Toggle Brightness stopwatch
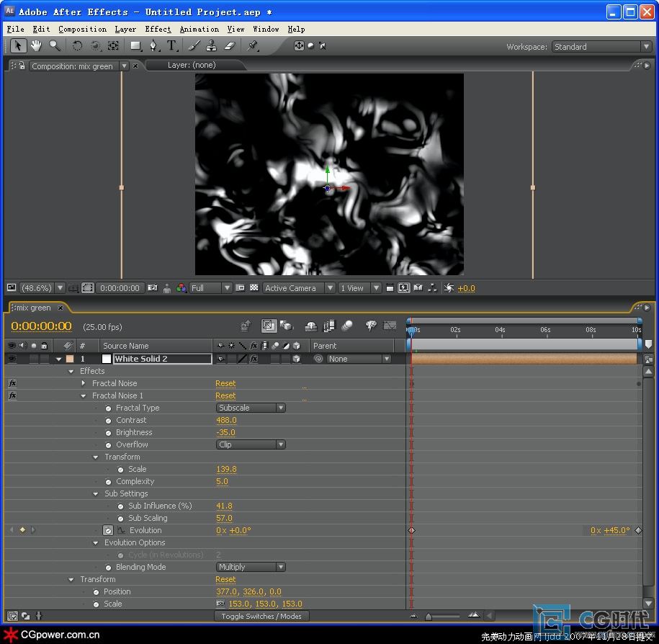 [x=108, y=432]
